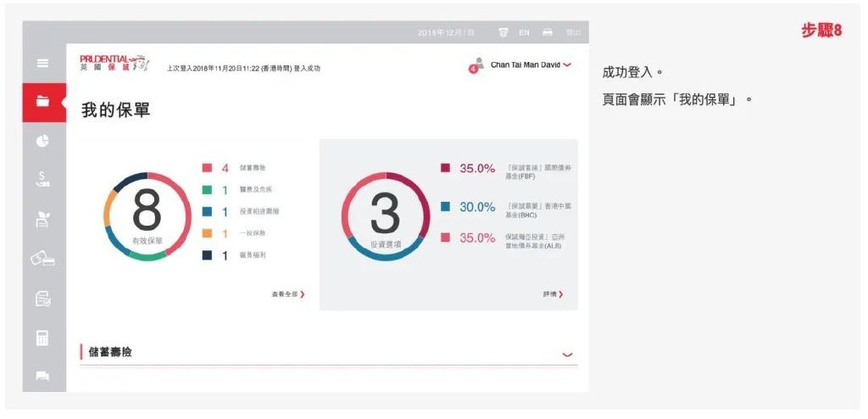868x419 pixels.
Task: Click the navy 僱員福利 legend swatch
Action: [x=207, y=255]
